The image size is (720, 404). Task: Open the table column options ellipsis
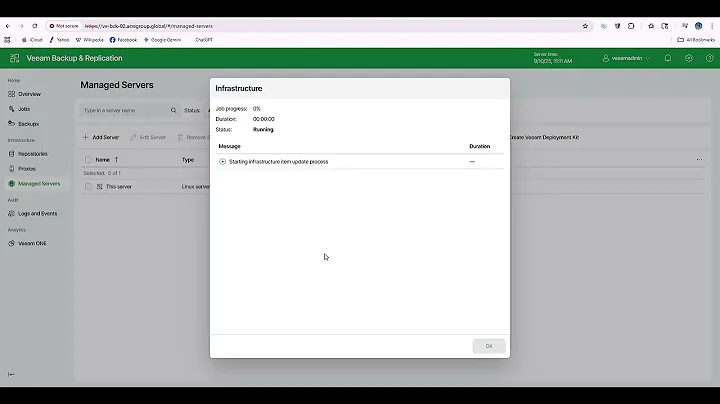tap(699, 160)
